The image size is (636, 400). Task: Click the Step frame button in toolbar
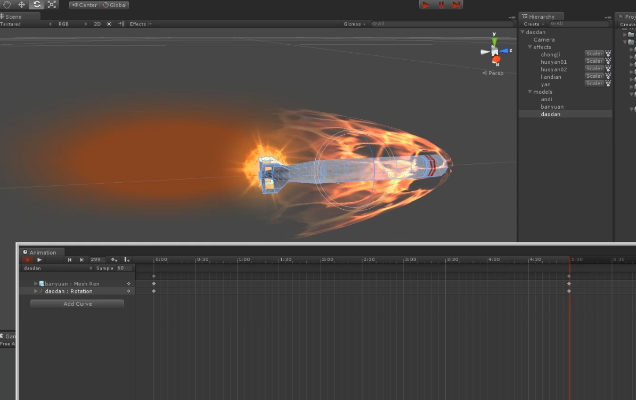coord(455,4)
